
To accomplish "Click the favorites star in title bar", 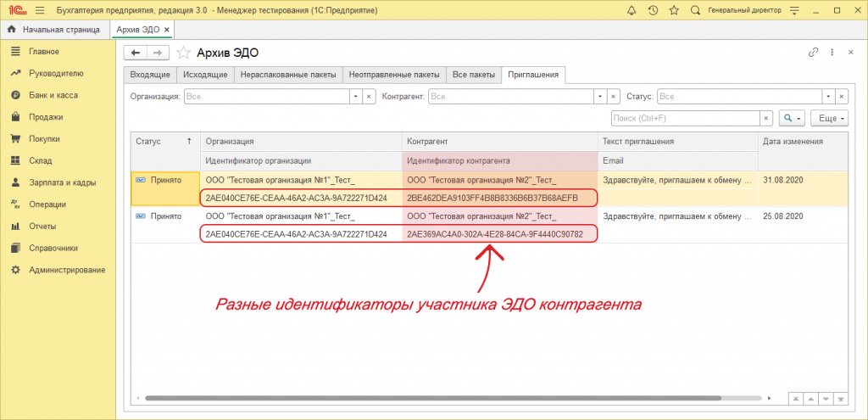I will click(x=674, y=10).
